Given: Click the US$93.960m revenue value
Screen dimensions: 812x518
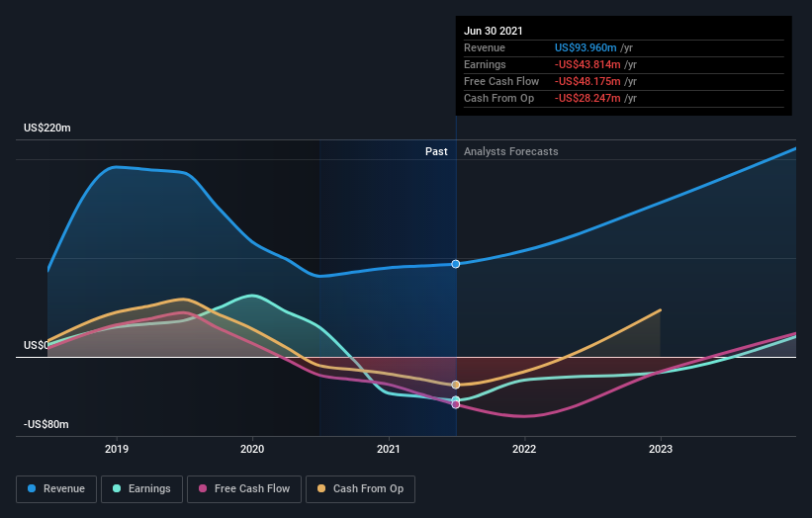Looking at the screenshot, I should pos(586,47).
